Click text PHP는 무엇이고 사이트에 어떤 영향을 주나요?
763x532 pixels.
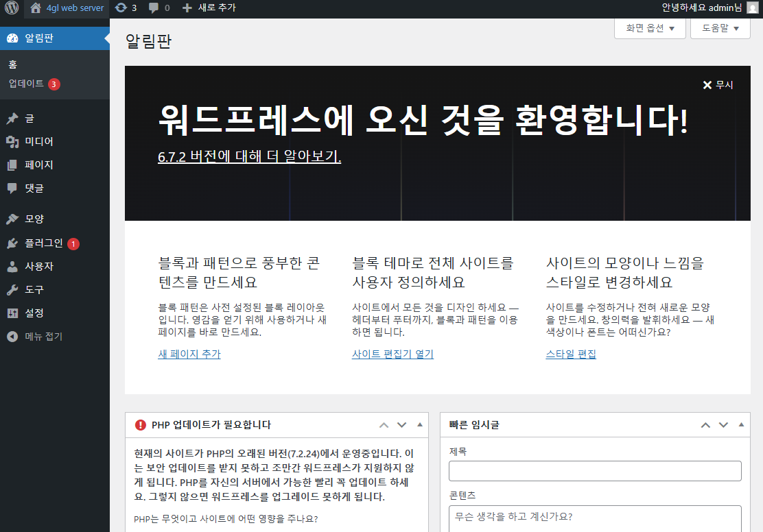pos(226,519)
